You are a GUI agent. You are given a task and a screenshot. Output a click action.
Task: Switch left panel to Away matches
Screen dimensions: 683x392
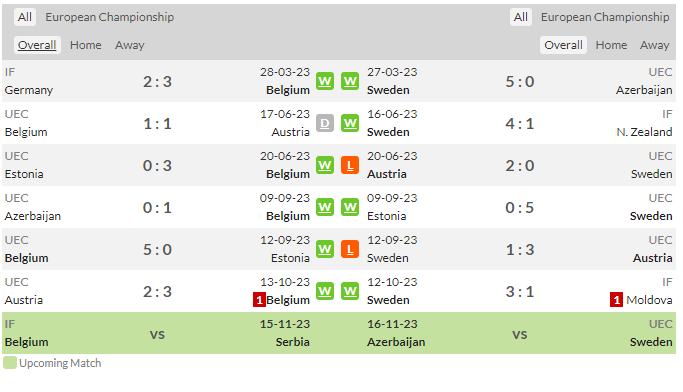[129, 45]
